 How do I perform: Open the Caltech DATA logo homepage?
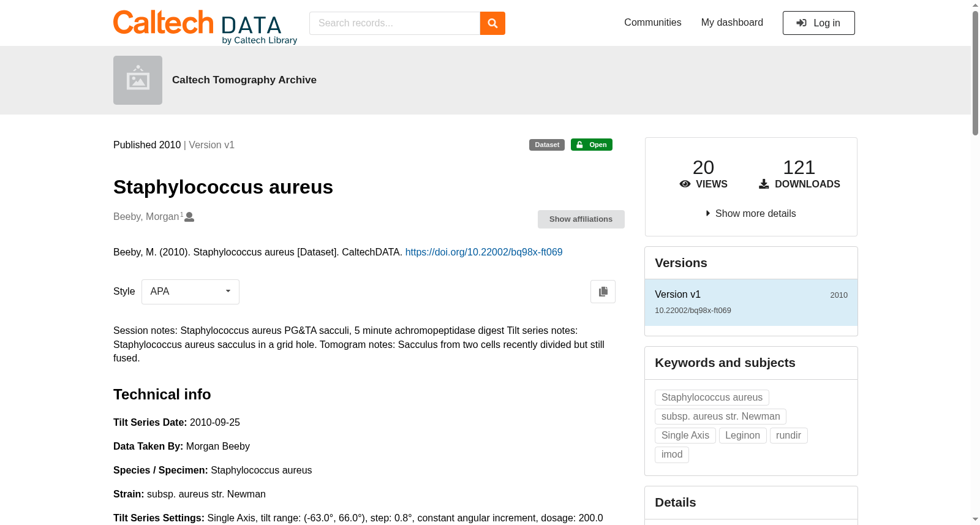coord(205,27)
